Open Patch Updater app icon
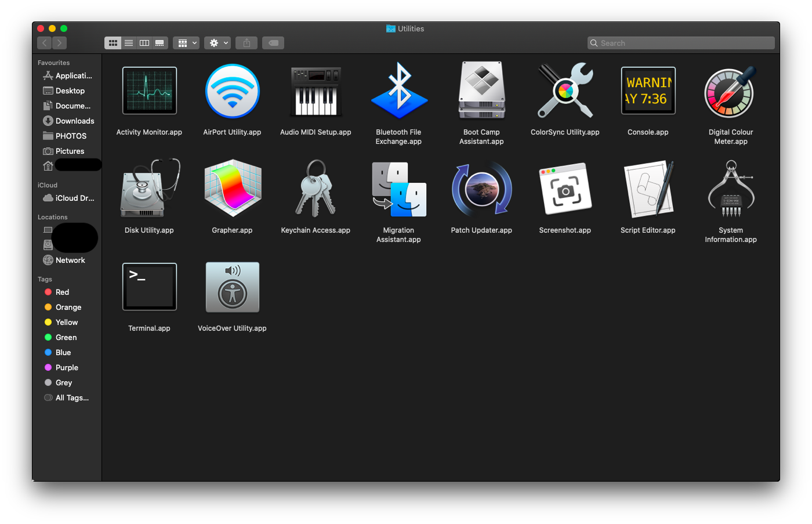The width and height of the screenshot is (812, 524). click(481, 189)
